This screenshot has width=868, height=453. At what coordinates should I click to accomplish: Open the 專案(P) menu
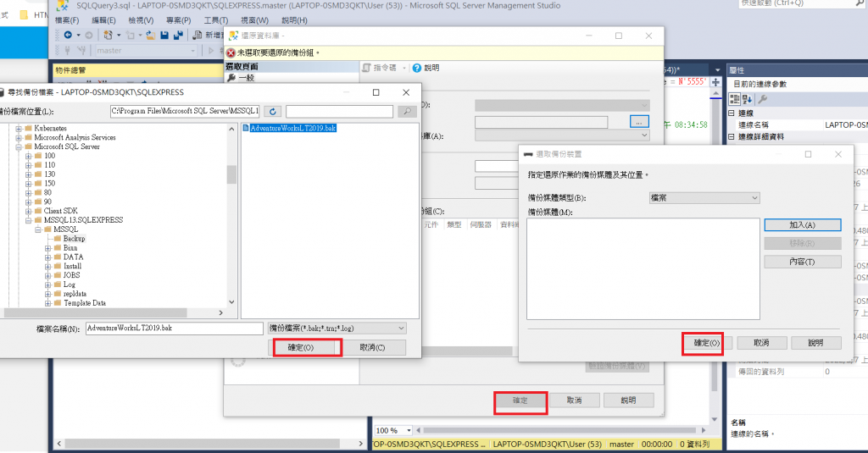tap(178, 20)
